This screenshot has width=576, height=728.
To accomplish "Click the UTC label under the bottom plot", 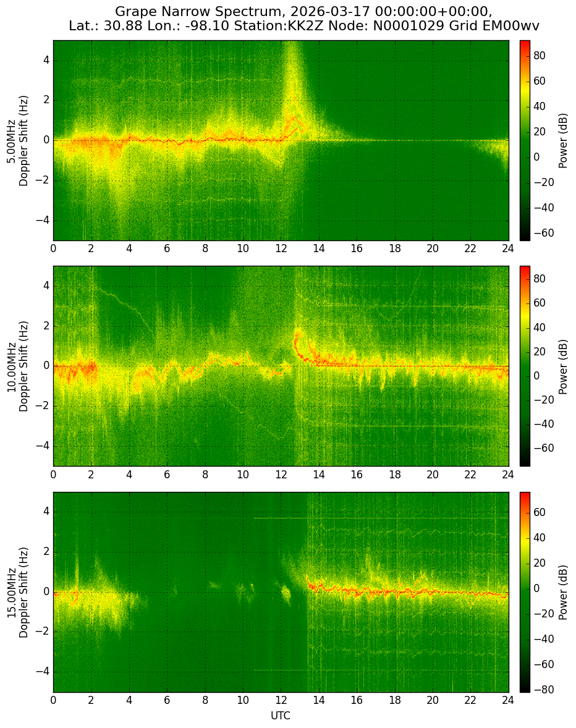I will click(281, 716).
